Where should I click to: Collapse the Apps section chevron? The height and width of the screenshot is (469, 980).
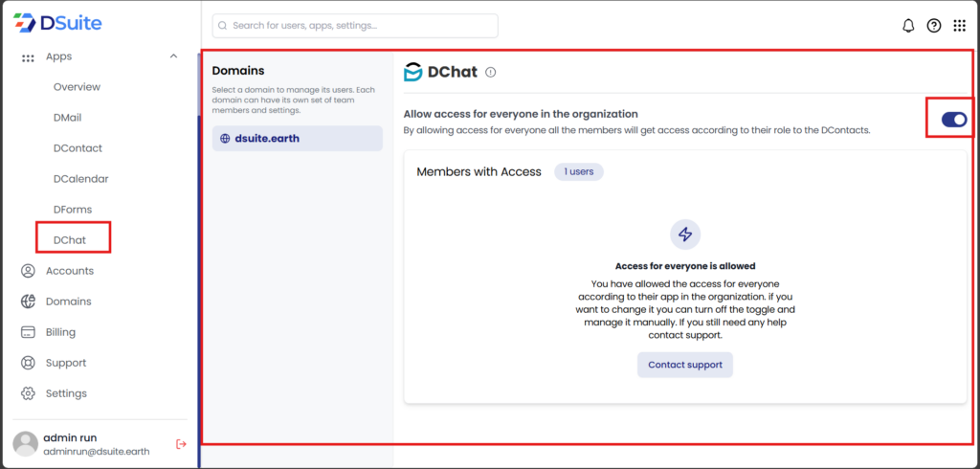173,56
